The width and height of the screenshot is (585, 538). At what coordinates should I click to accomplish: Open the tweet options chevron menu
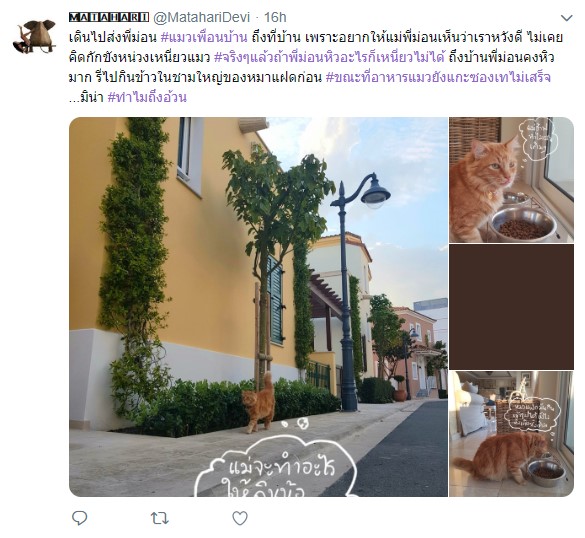coord(566,18)
